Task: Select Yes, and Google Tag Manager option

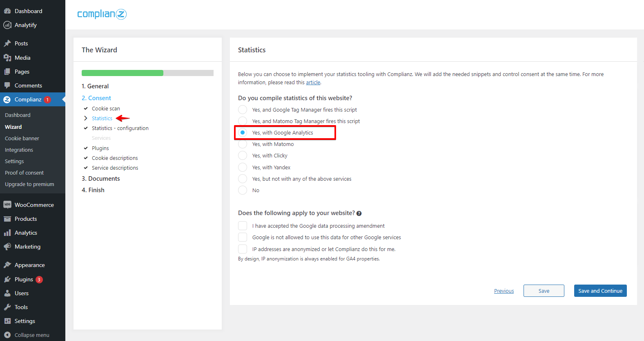Action: point(243,110)
